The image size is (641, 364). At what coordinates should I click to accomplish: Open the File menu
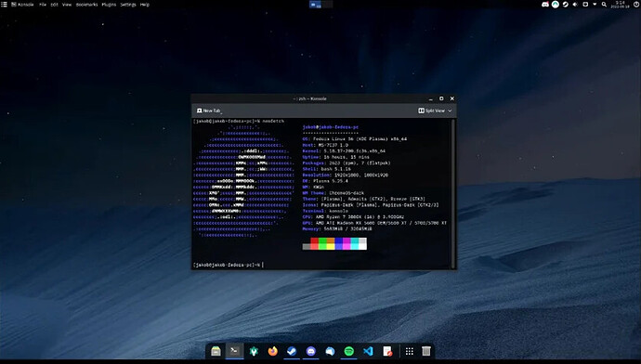43,5
